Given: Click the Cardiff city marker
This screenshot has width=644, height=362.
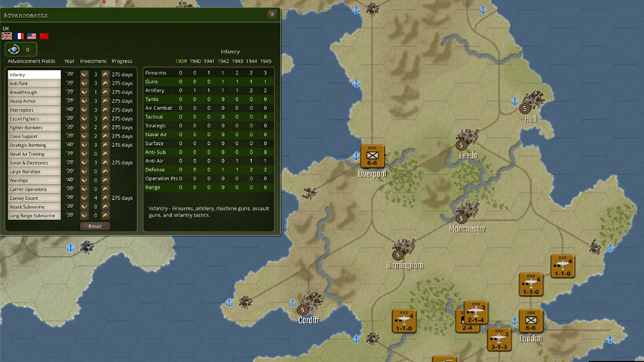Looking at the screenshot, I should click(x=302, y=310).
